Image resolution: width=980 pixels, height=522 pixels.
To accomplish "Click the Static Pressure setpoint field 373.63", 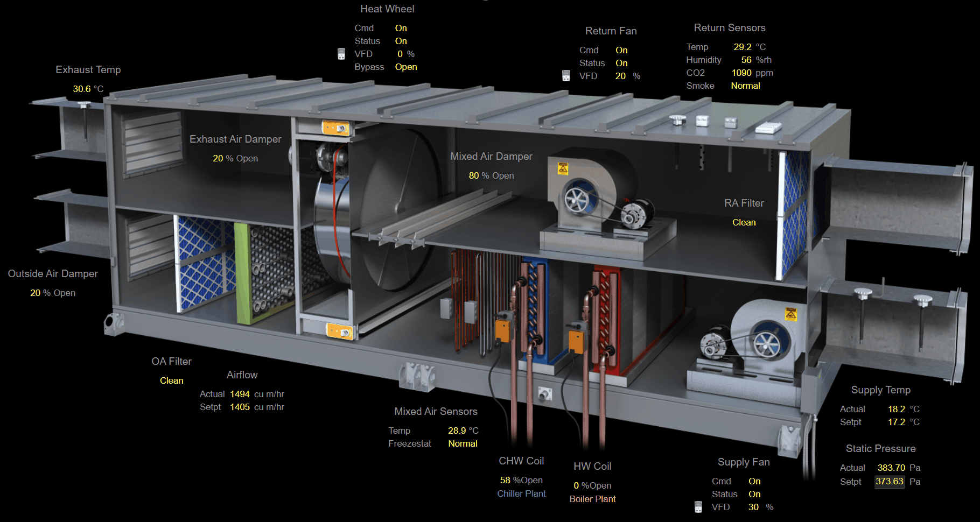I will coord(889,482).
